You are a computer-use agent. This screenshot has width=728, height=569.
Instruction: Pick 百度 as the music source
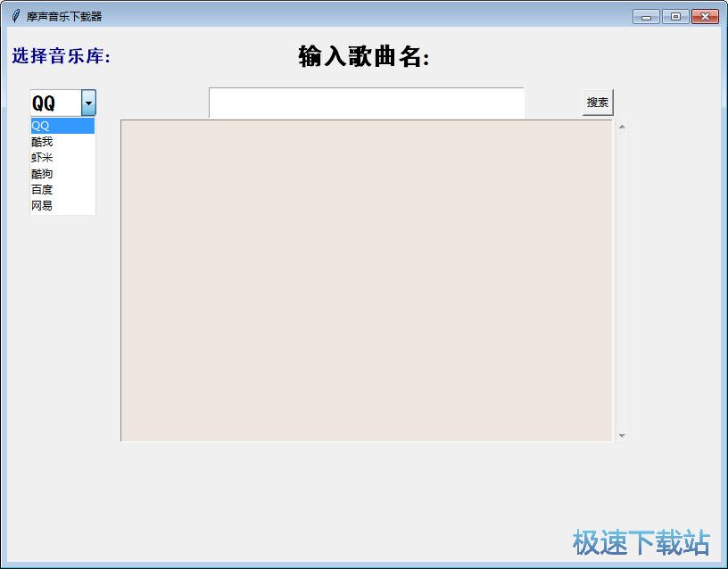coord(62,190)
